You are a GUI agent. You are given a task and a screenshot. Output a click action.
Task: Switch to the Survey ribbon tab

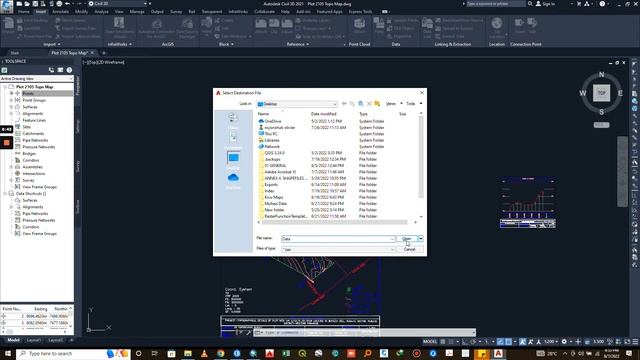[x=176, y=12]
